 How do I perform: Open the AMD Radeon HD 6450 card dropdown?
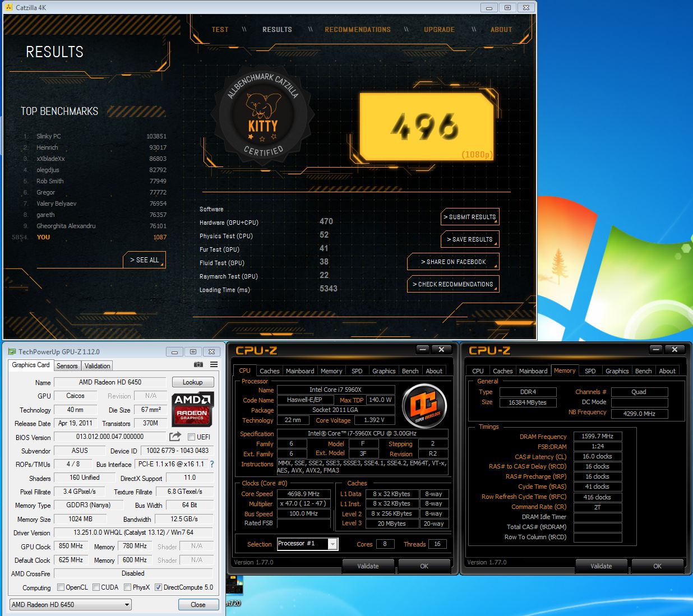(71, 604)
